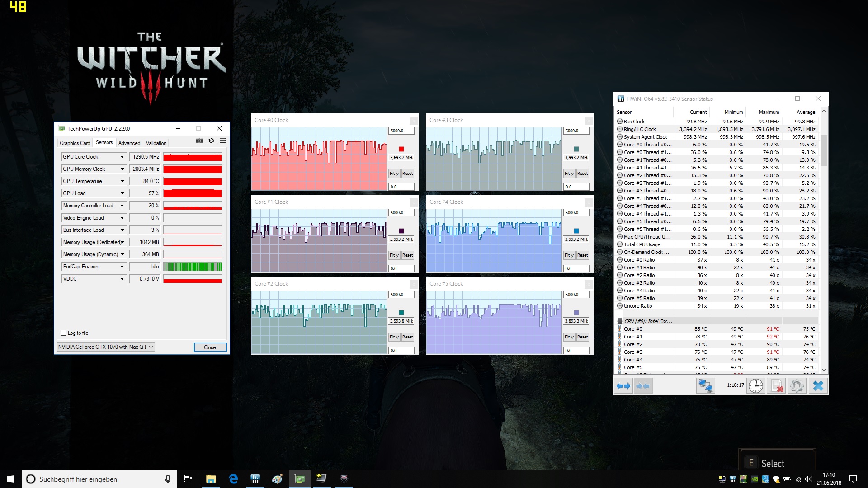Image resolution: width=868 pixels, height=488 pixels.
Task: Switch to the Graphics Card tab
Action: click(x=75, y=143)
